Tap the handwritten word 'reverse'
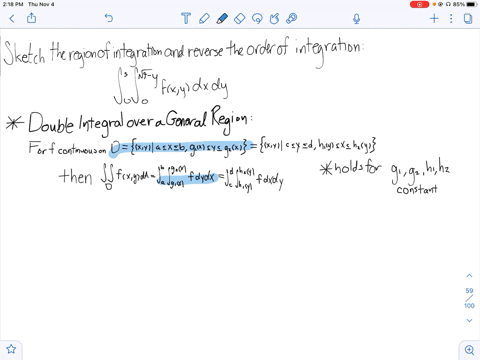This screenshot has height=360, width=480. [205, 51]
